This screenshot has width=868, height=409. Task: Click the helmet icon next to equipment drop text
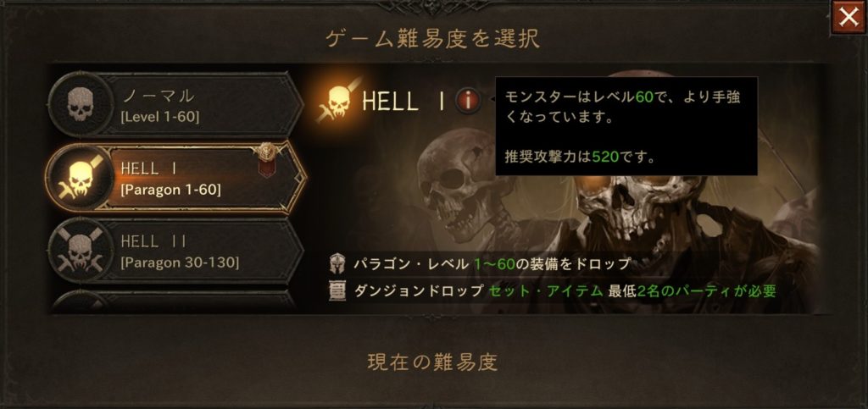(337, 263)
